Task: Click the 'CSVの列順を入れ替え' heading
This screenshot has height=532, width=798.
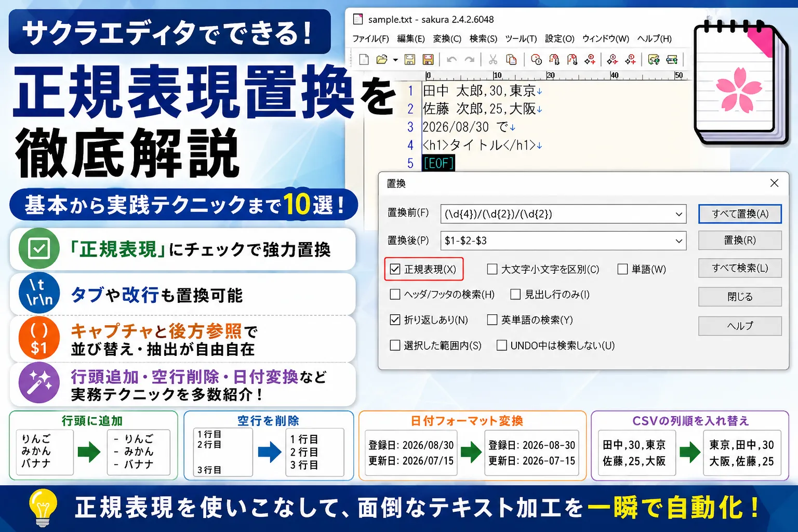Action: pyautogui.click(x=690, y=421)
